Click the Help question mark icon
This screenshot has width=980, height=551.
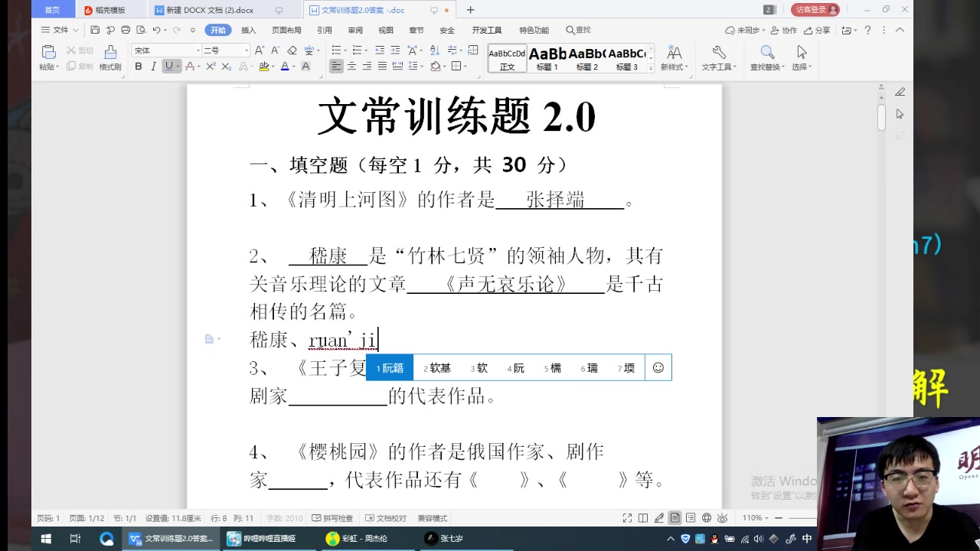pyautogui.click(x=867, y=30)
